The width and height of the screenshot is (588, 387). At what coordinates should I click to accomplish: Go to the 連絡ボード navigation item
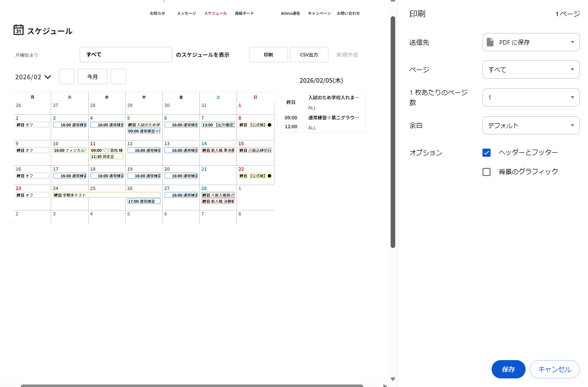[244, 13]
